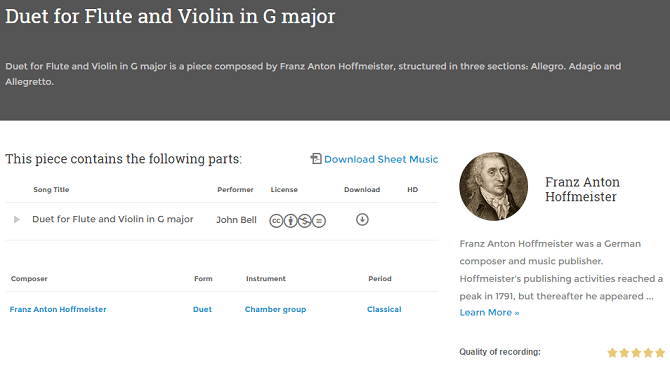Screen dimensions: 670x366
Task: Click performer name John Bell
Action: click(x=236, y=220)
